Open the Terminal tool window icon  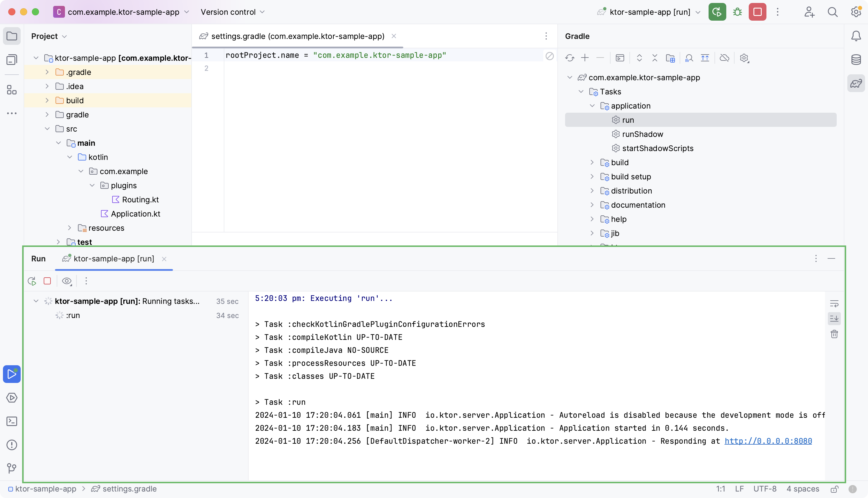click(12, 421)
